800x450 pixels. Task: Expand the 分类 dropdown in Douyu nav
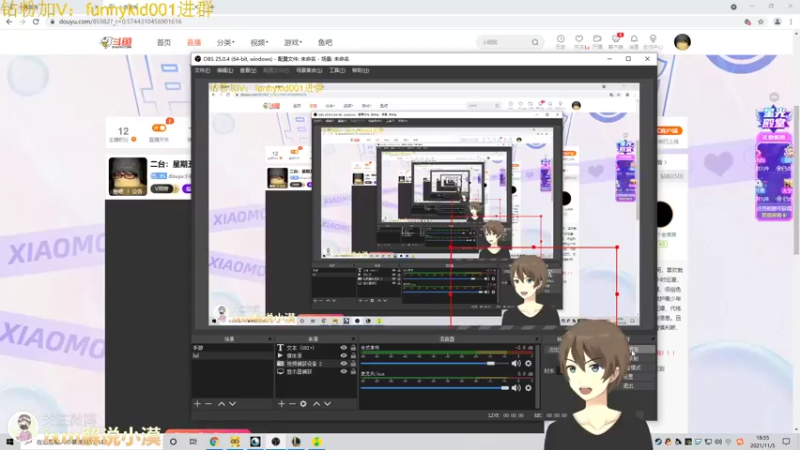click(225, 42)
